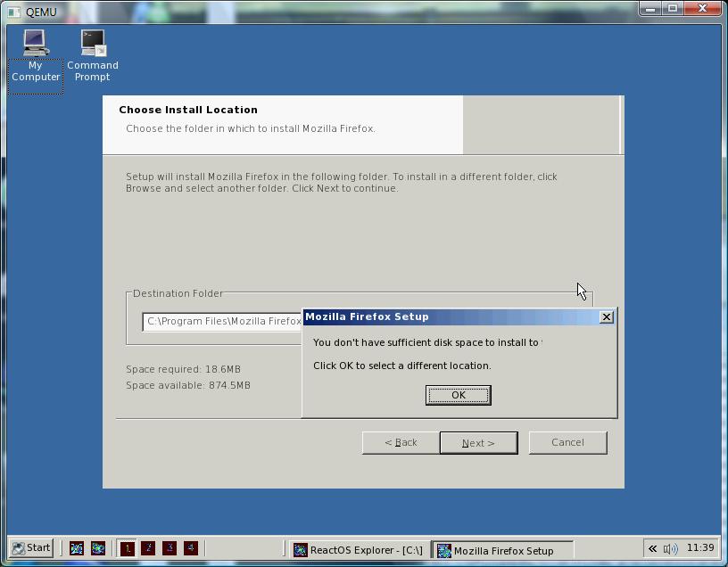Click first quick launch icon beside Start
The image size is (728, 567).
coord(77,548)
